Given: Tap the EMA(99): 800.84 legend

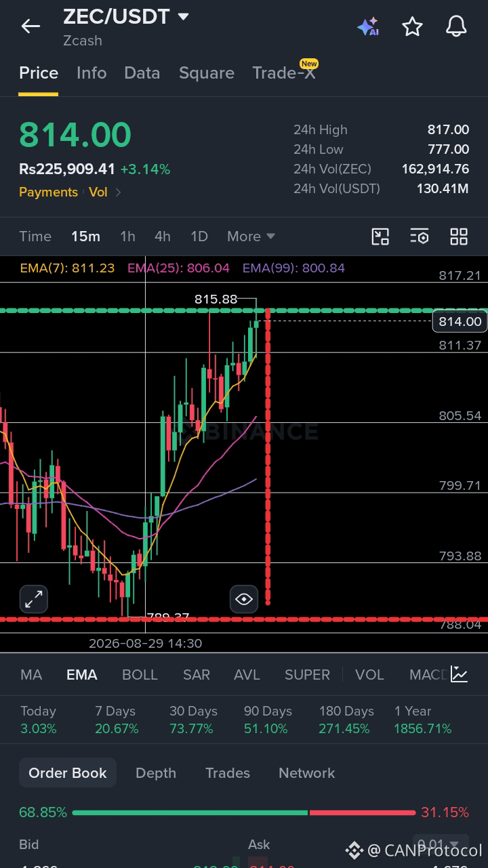Looking at the screenshot, I should tap(293, 268).
